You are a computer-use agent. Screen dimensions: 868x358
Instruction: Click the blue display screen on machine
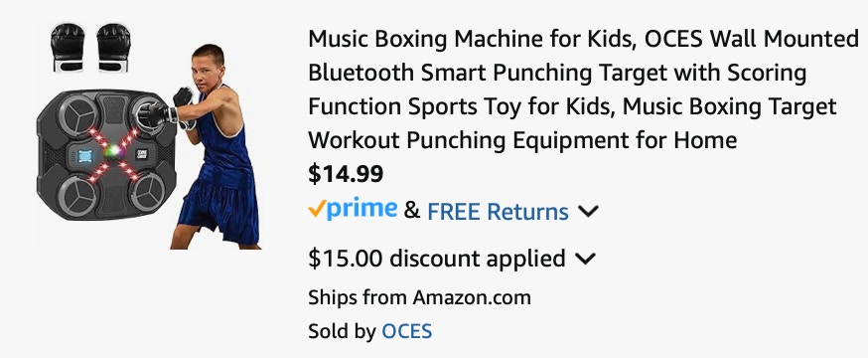pos(85,157)
